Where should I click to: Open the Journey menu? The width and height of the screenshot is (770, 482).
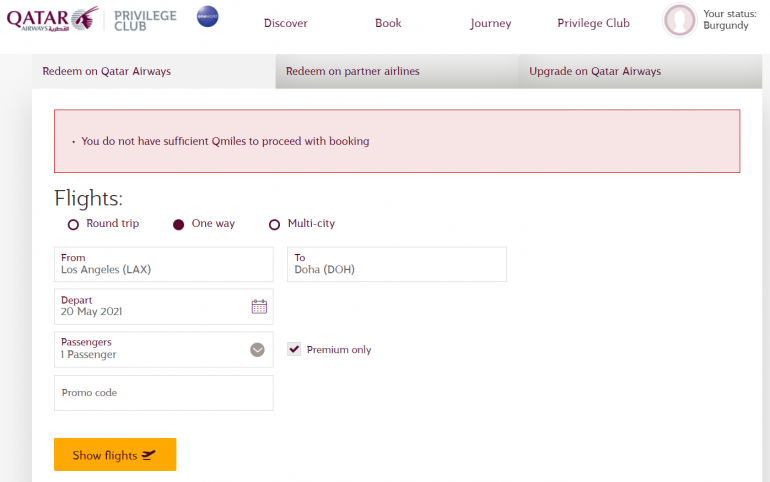(490, 23)
